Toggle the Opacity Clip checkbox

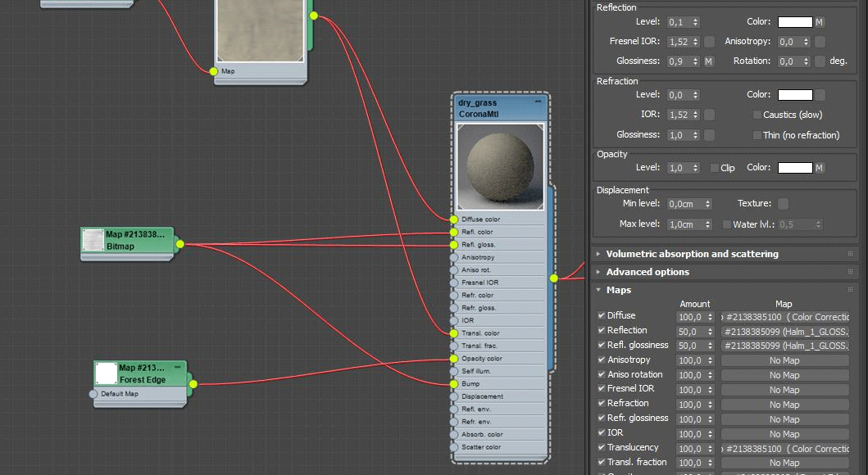point(715,168)
